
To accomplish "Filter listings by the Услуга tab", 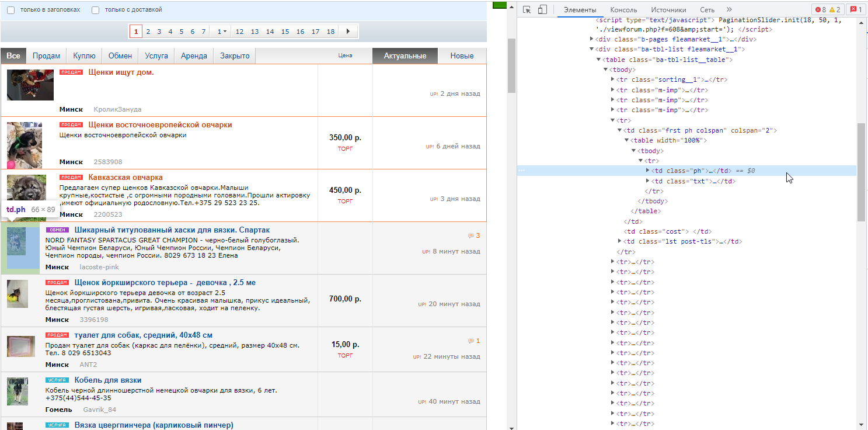I will (156, 56).
